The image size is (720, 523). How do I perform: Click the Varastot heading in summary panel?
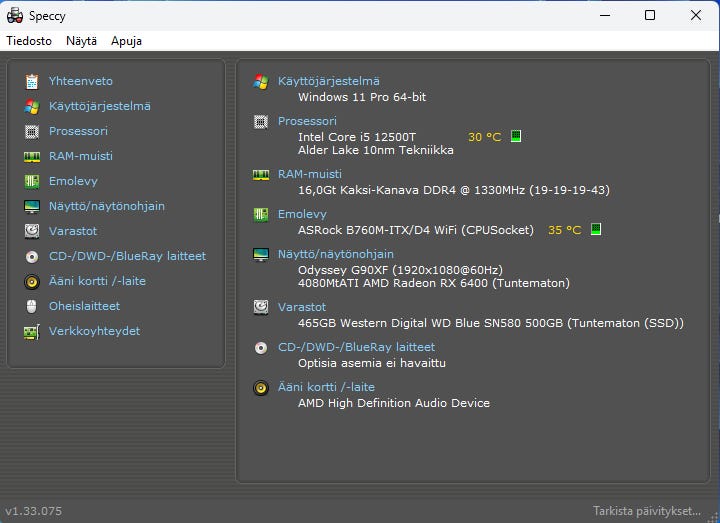click(302, 307)
